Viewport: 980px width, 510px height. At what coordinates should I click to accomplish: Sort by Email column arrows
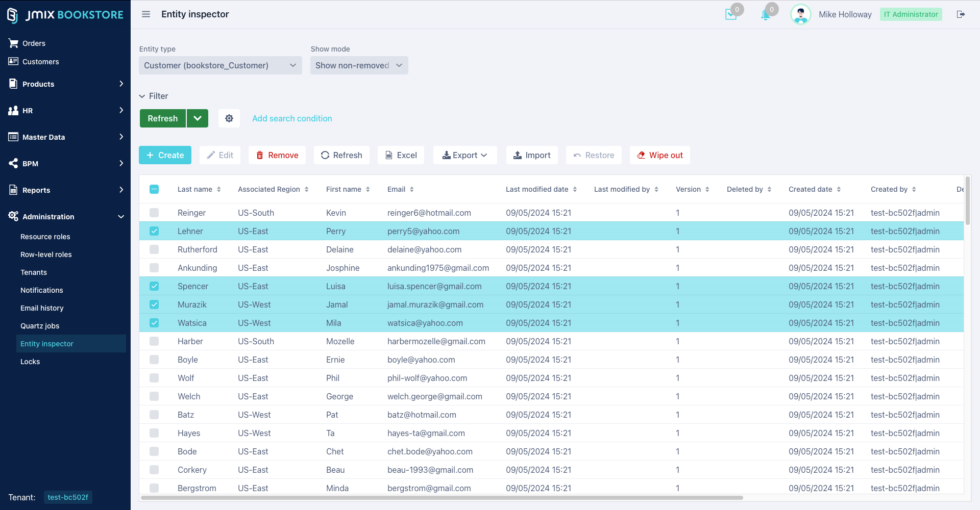coord(412,189)
